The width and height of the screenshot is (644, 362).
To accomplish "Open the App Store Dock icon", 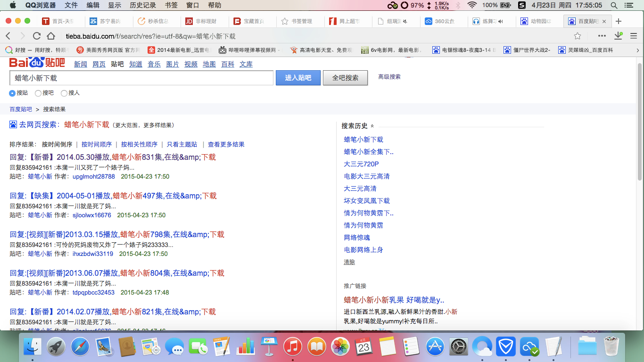I will tap(435, 347).
